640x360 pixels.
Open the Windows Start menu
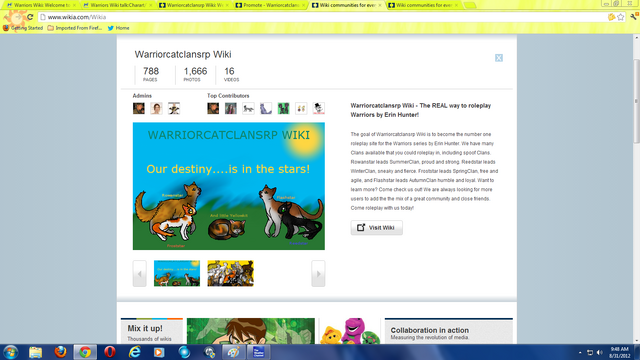pyautogui.click(x=10, y=352)
